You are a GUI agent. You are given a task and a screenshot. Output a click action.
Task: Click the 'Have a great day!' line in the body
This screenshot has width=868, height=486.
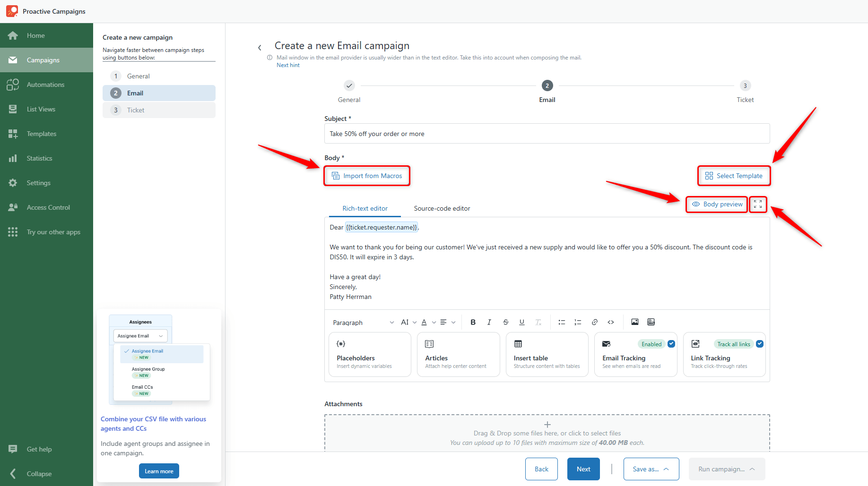[x=355, y=277]
